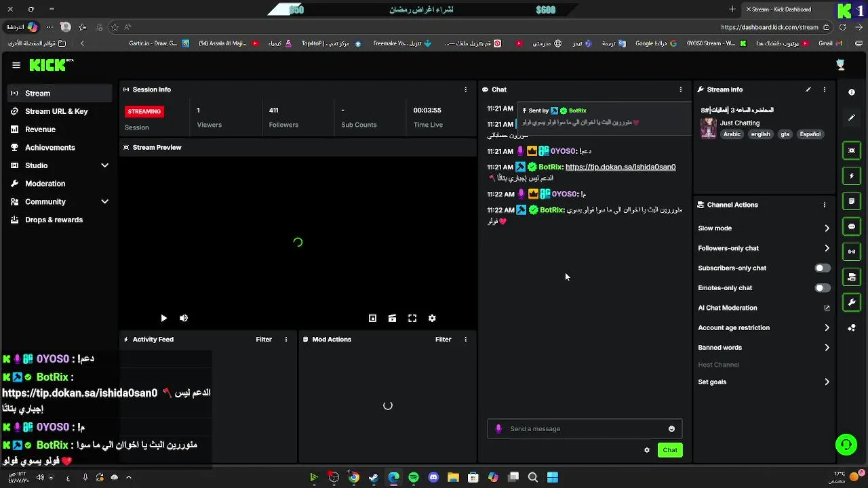Click the green Chat send button

pyautogui.click(x=670, y=450)
